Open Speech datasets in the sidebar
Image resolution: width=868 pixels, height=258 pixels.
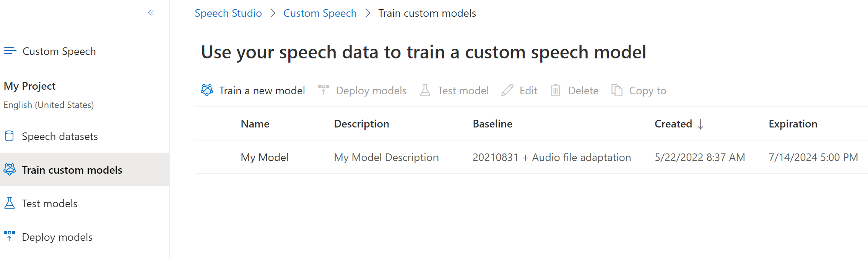click(60, 136)
